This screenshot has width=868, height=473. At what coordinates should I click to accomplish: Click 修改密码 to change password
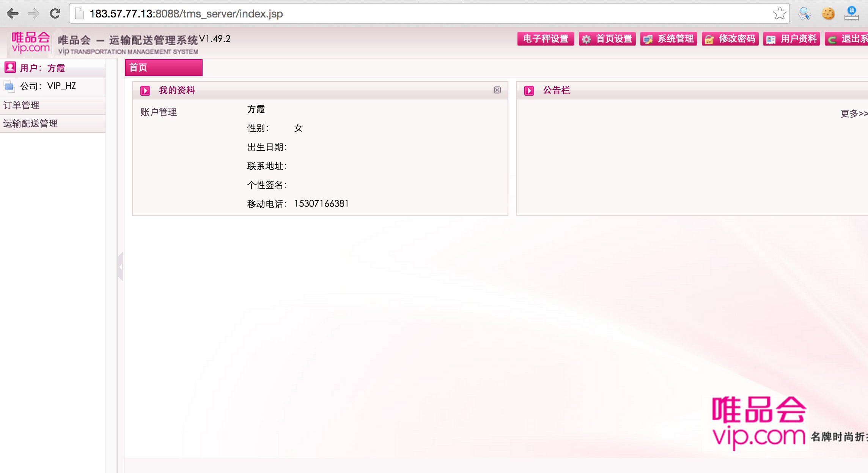(730, 39)
